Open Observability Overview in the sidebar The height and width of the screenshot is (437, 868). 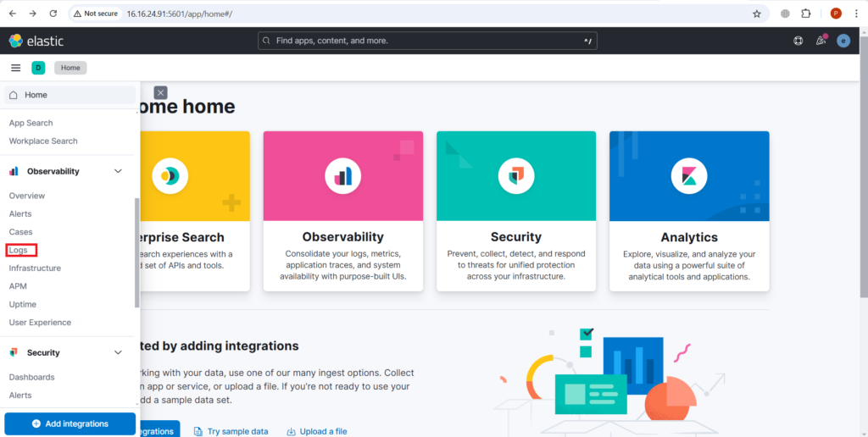coord(26,196)
